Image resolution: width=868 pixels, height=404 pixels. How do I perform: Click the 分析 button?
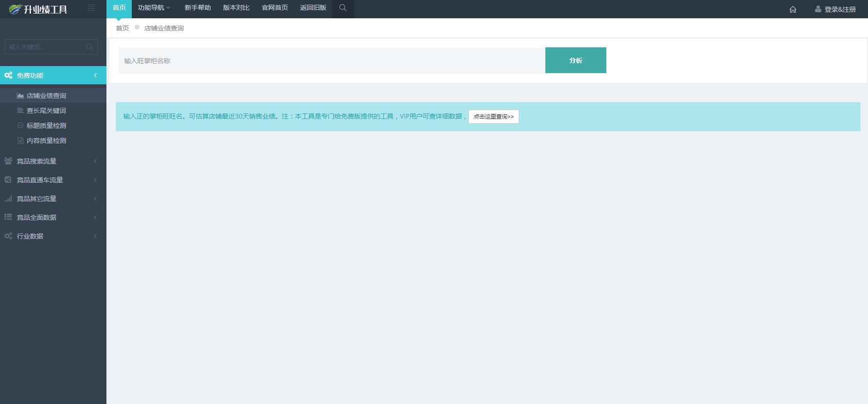point(575,60)
